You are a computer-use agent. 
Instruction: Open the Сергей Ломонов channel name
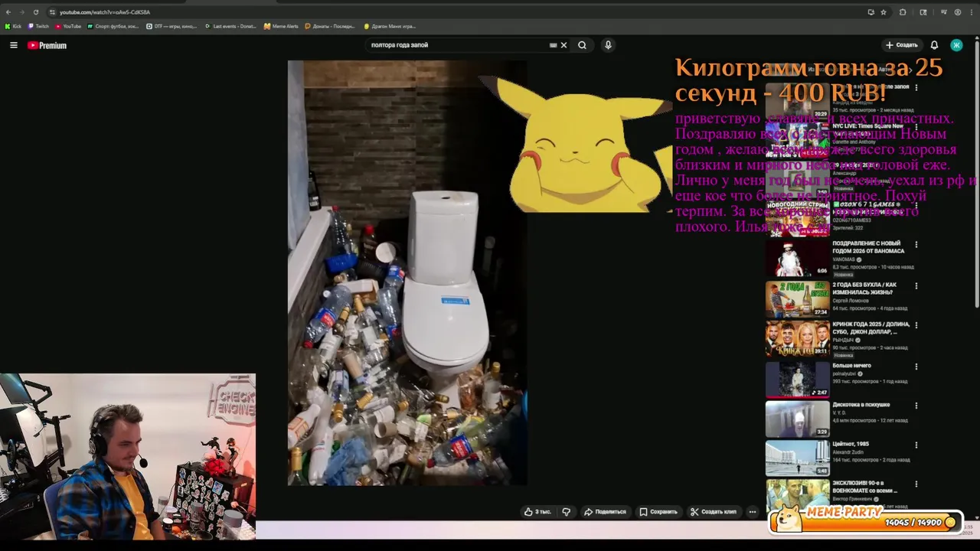coord(851,301)
